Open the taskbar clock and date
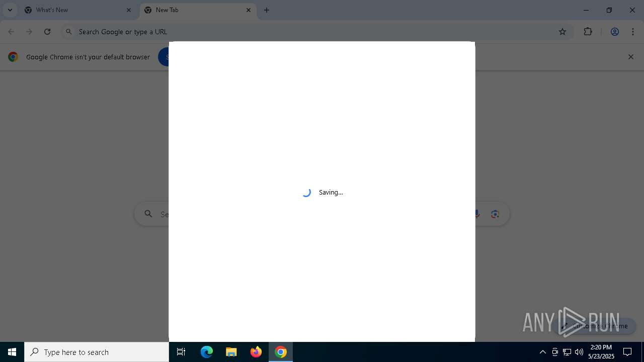 (x=601, y=352)
